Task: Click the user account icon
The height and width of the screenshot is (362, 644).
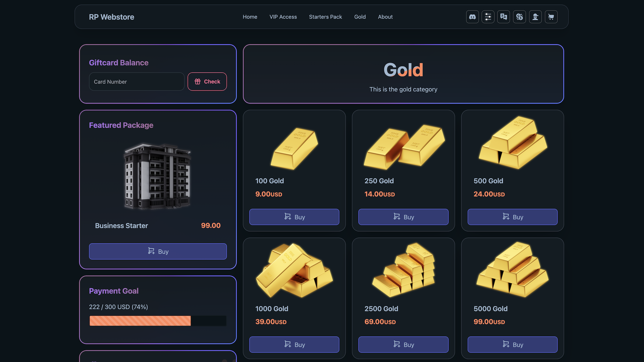Action: tap(535, 17)
